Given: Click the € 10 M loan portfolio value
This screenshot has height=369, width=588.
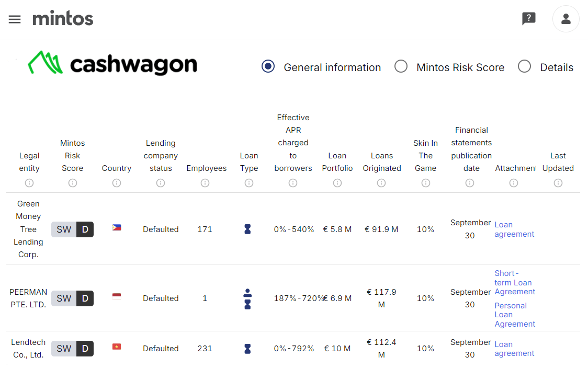Looking at the screenshot, I should coord(337,349).
